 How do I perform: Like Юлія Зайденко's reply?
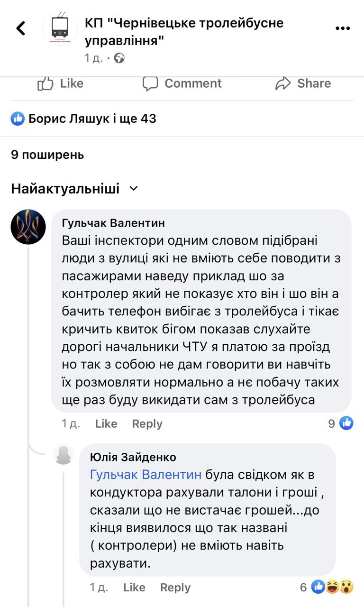(134, 588)
